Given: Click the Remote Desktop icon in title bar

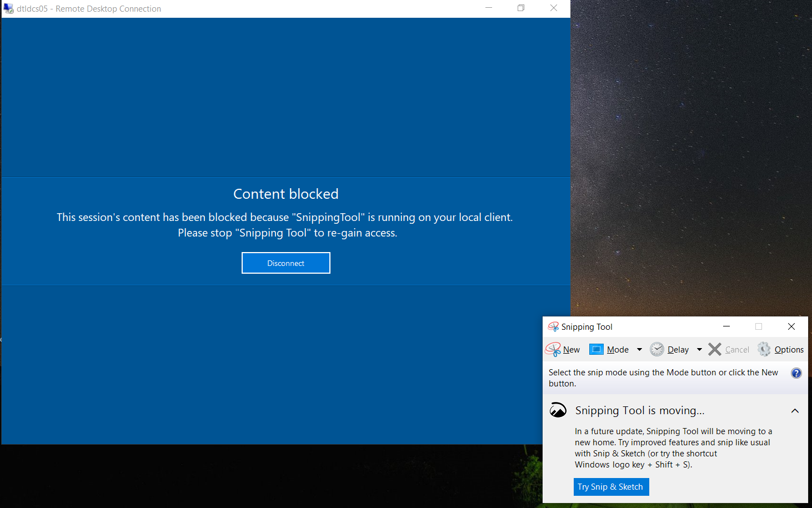Looking at the screenshot, I should point(9,8).
